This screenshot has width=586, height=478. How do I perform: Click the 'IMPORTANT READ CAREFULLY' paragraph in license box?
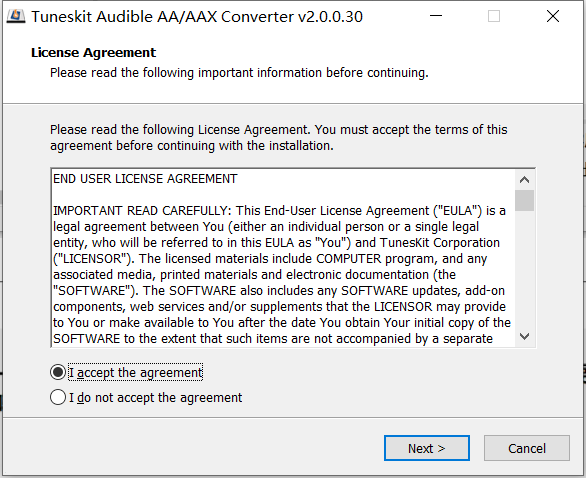pos(282,274)
